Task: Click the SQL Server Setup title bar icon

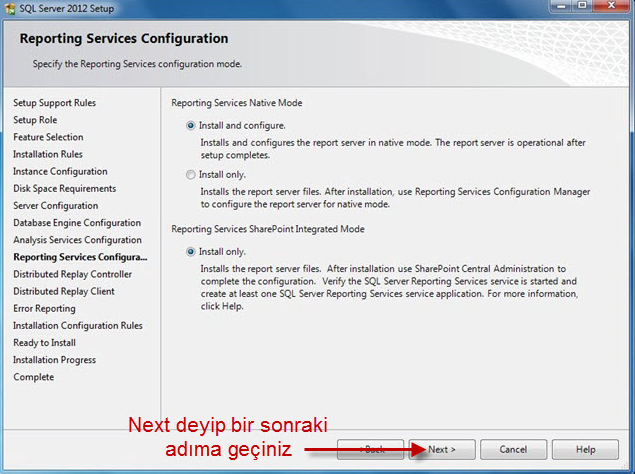Action: [x=9, y=8]
